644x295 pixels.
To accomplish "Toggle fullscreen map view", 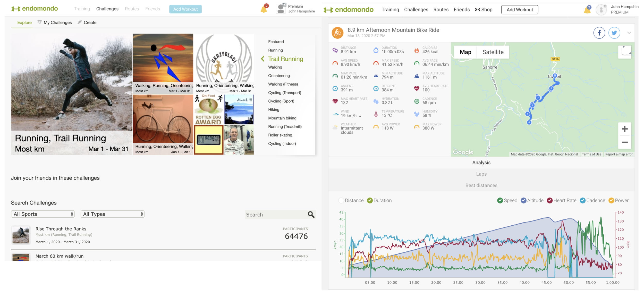I will pos(625,52).
